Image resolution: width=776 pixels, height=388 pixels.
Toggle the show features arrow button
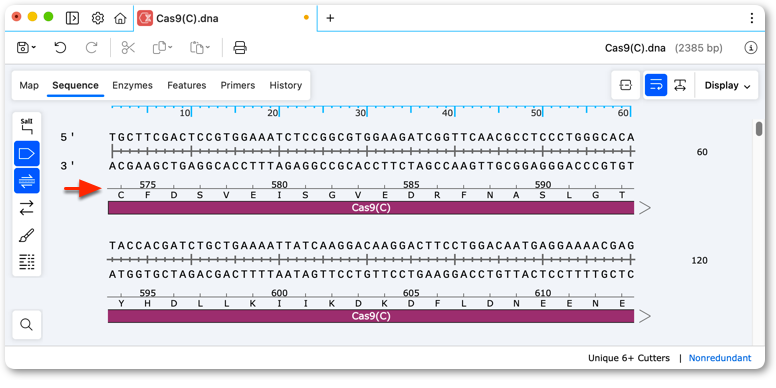tap(26, 153)
